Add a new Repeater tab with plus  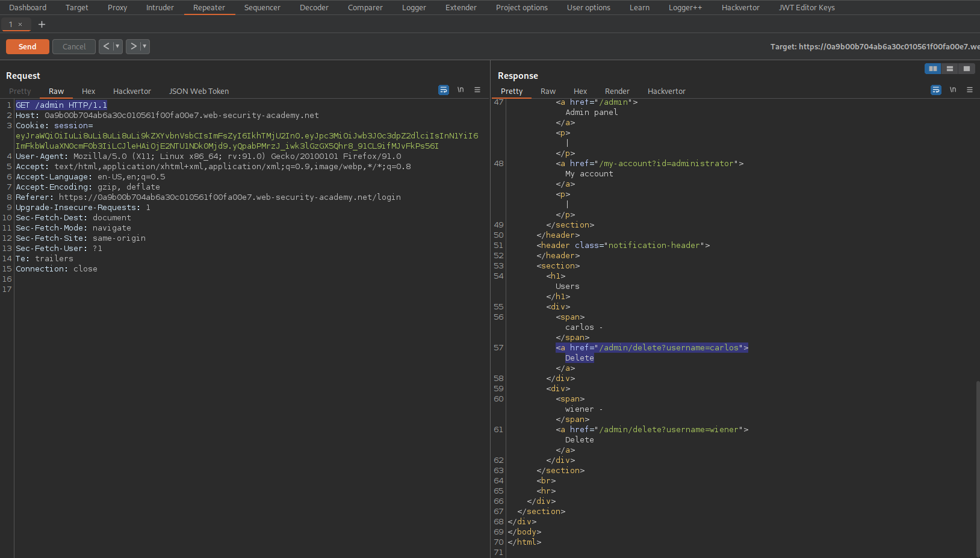click(42, 25)
